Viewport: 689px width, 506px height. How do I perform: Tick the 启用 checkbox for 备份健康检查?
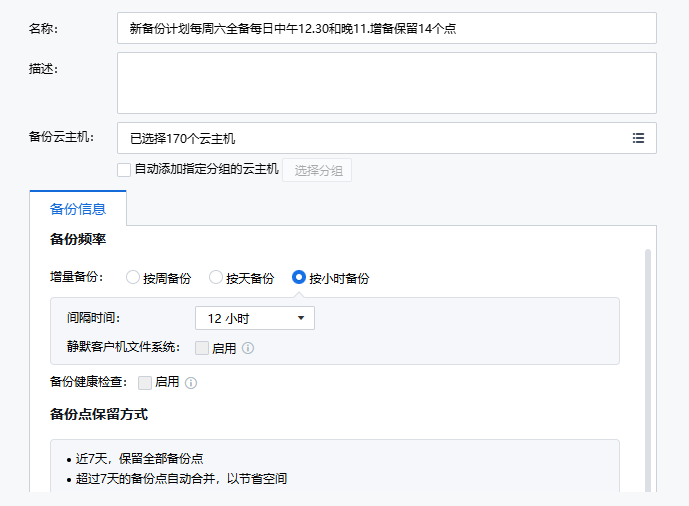point(145,382)
